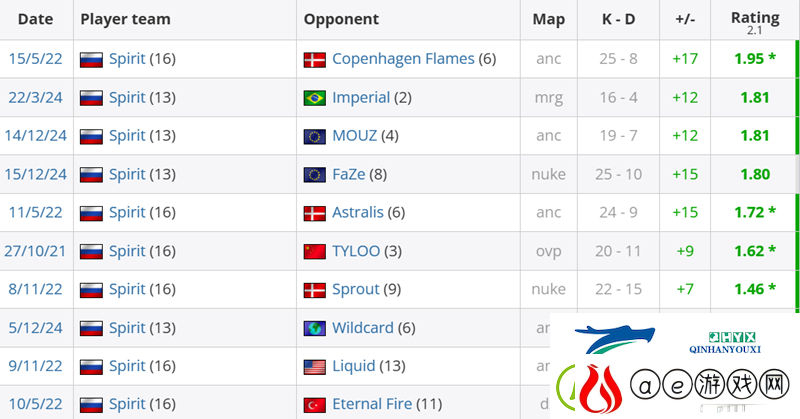Click the globe flag next to Wildcard
The image size is (800, 419).
coord(314,328)
